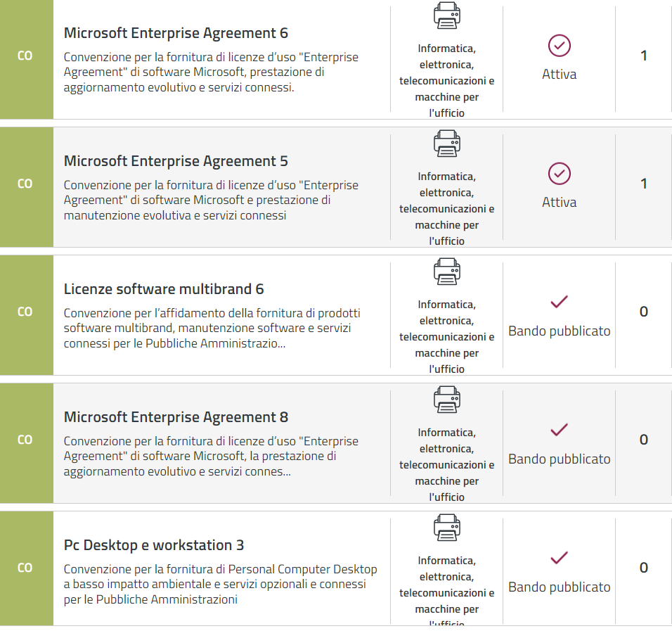The image size is (672, 631).
Task: Click printer icon in Microsoft Enterprise Agreement 5 row
Action: pyautogui.click(x=446, y=144)
